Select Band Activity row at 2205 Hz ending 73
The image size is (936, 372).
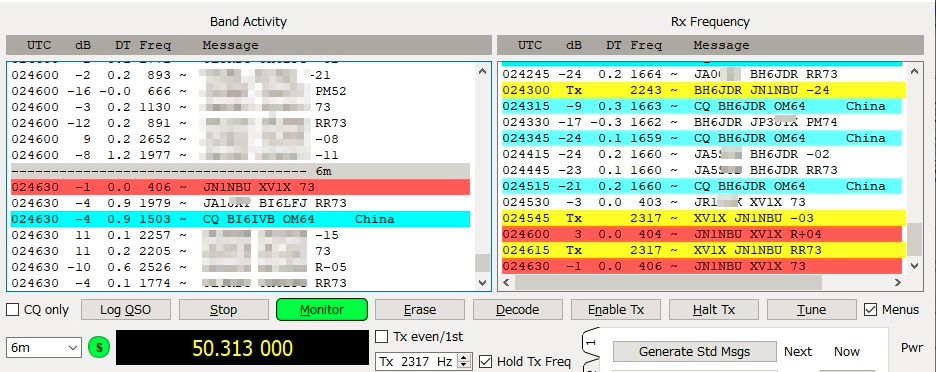coord(241,251)
